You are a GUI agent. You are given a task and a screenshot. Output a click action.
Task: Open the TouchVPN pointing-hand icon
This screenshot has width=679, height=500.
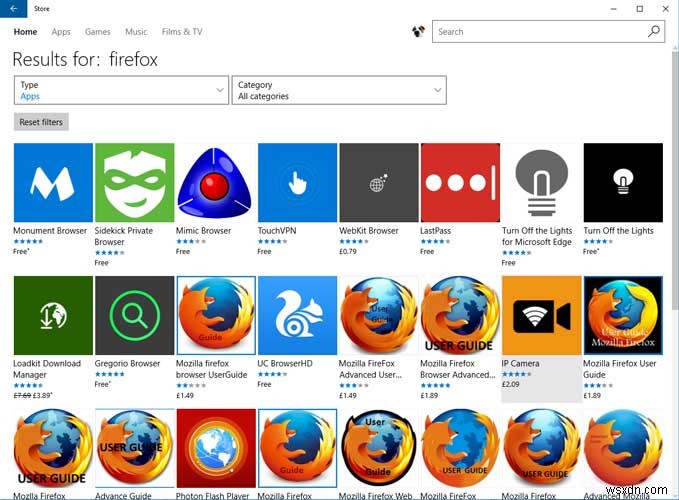tap(297, 183)
